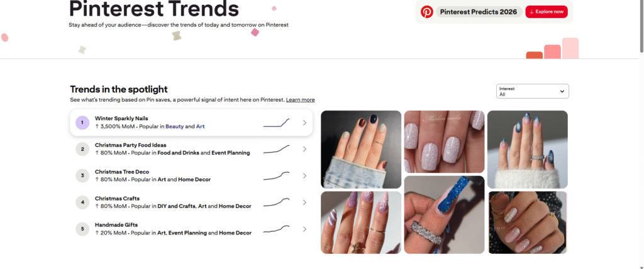Click the Interest dropdown chevron arrow
Viewport: 644px width, 269px height.
(562, 91)
